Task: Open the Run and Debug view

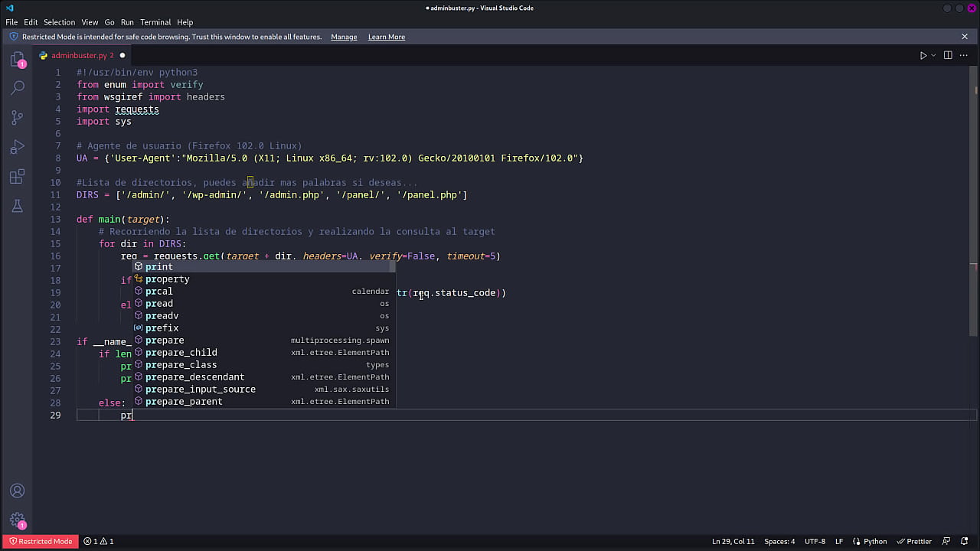Action: click(x=17, y=146)
